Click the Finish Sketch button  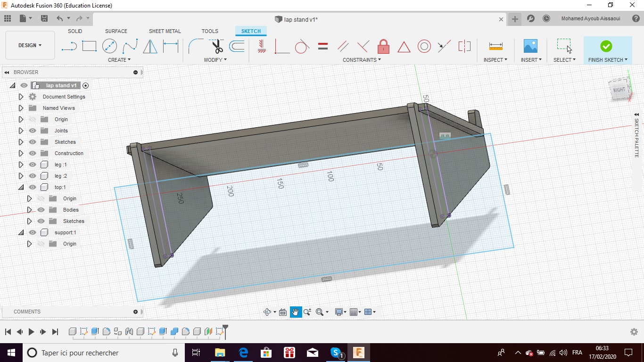(607, 46)
